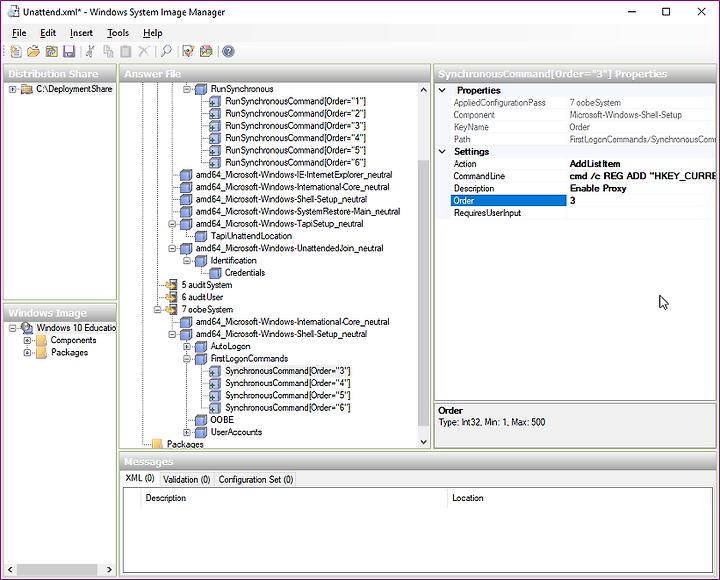Image resolution: width=720 pixels, height=580 pixels.
Task: Click the Cut scissors toolbar icon
Action: [90, 51]
